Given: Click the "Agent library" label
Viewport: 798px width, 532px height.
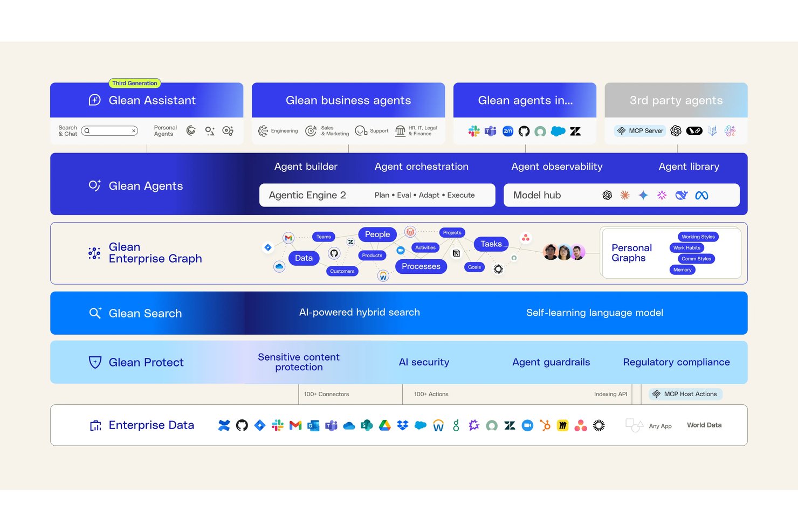Looking at the screenshot, I should (689, 167).
